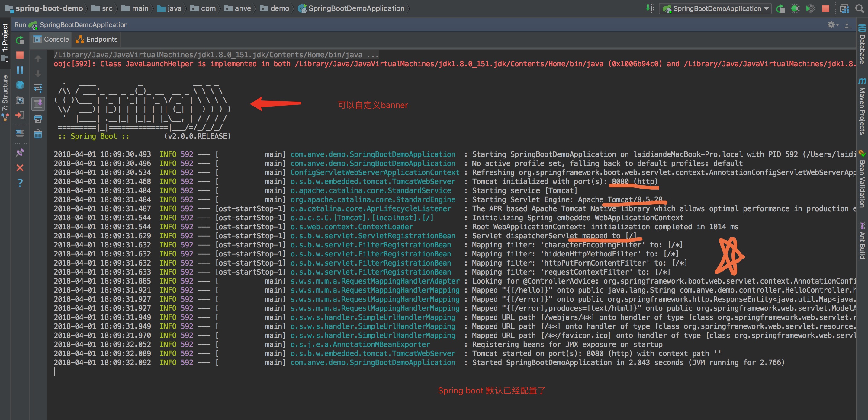Click the Restore Layout icon in the Run sidebar
This screenshot has width=868, height=420.
pyautogui.click(x=20, y=134)
